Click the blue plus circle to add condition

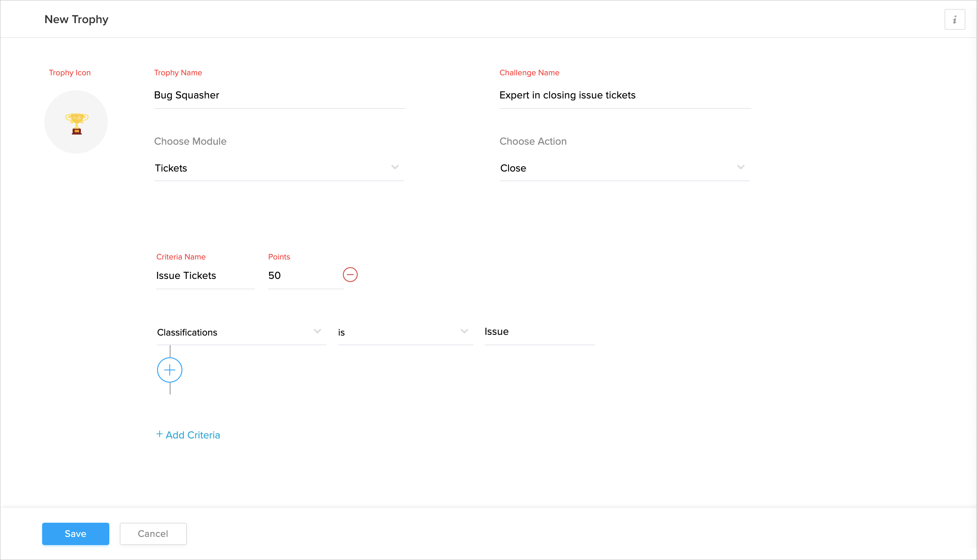(170, 370)
